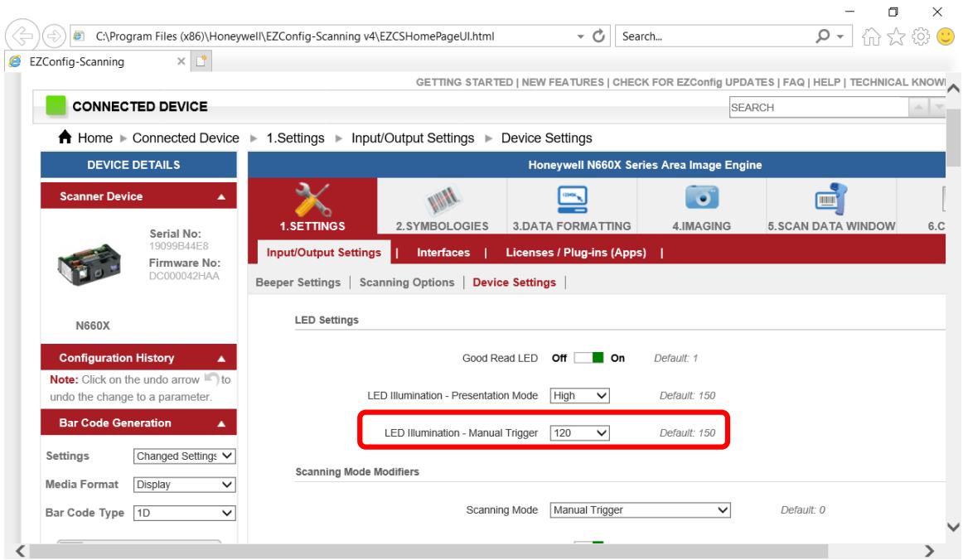The image size is (963, 560).
Task: Click the smiley feedback icon
Action: [946, 36]
